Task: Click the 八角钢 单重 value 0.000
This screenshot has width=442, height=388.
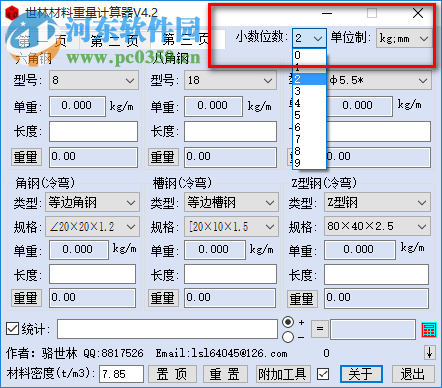Action: (213, 106)
